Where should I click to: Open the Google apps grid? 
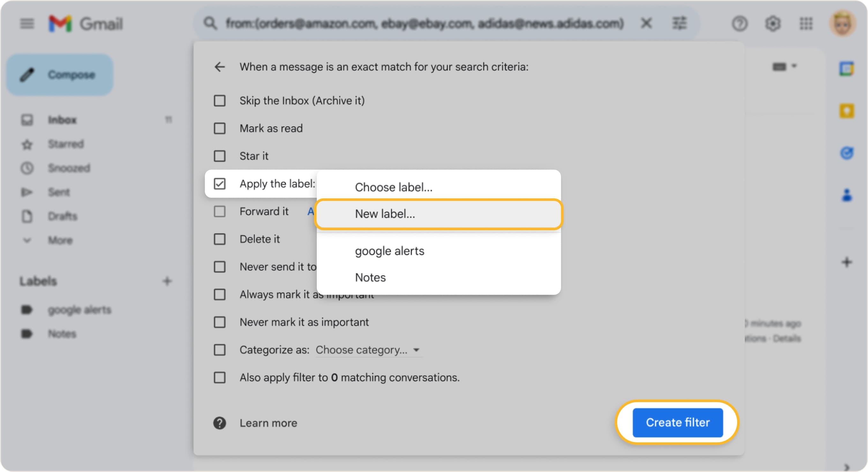(x=806, y=23)
